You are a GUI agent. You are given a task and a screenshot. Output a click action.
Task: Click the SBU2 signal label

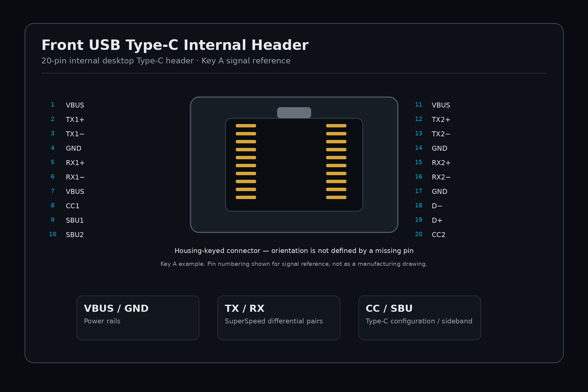click(x=75, y=235)
